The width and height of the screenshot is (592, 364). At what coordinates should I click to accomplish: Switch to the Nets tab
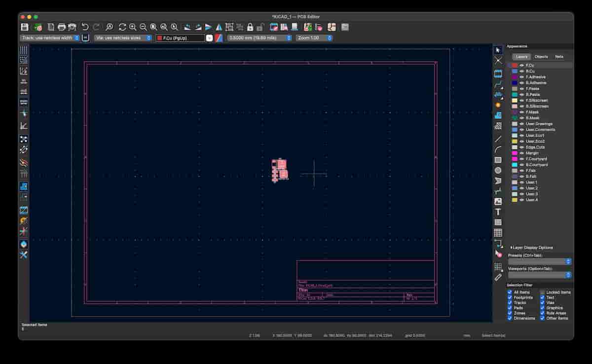pyautogui.click(x=559, y=56)
